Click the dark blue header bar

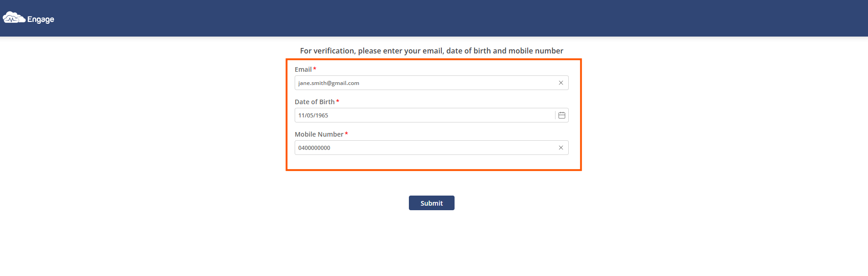[434, 18]
